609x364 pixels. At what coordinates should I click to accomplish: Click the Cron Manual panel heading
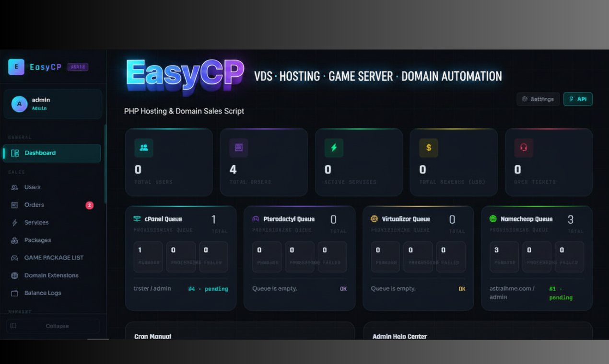pyautogui.click(x=153, y=336)
